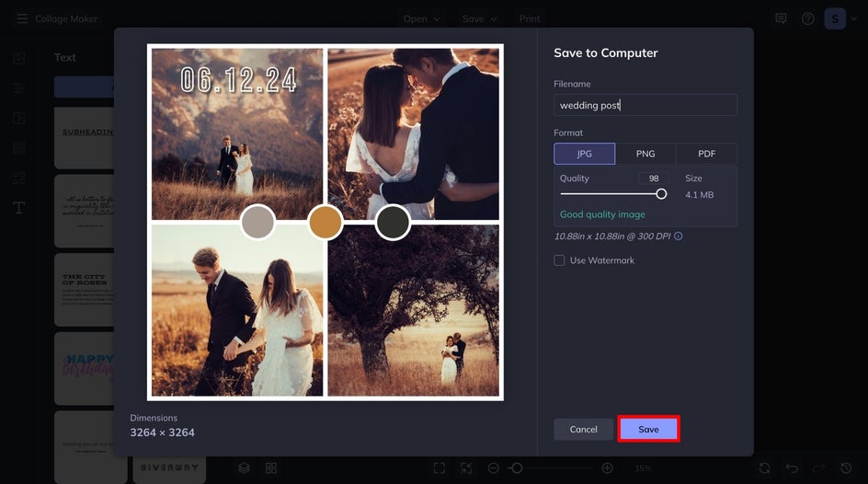
Task: Open the feedback chat icon
Action: pos(781,18)
